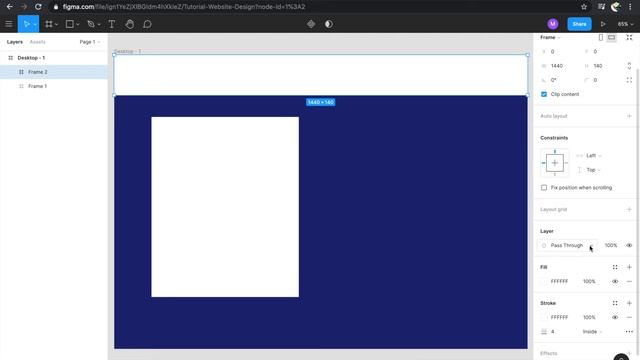Open horizontal constraint Left dropdown
Screen dimensions: 640x360
[594, 156]
